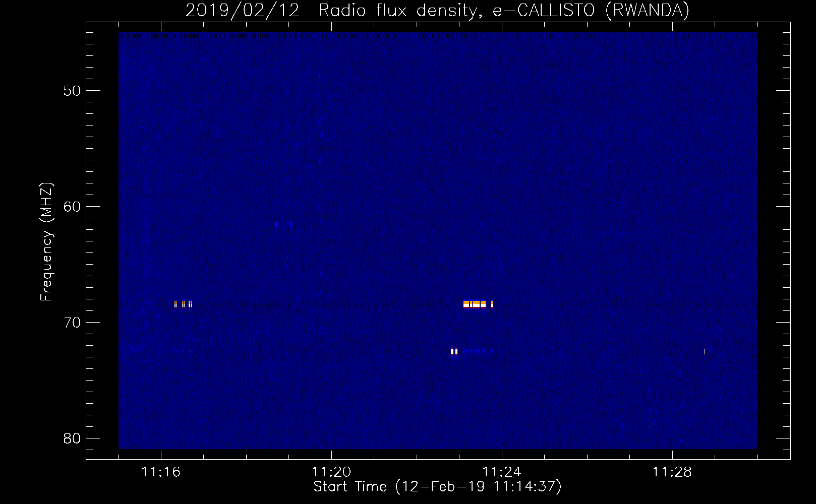This screenshot has width=816, height=504.
Task: Click the 60 frequency tick label
Action: (x=72, y=207)
